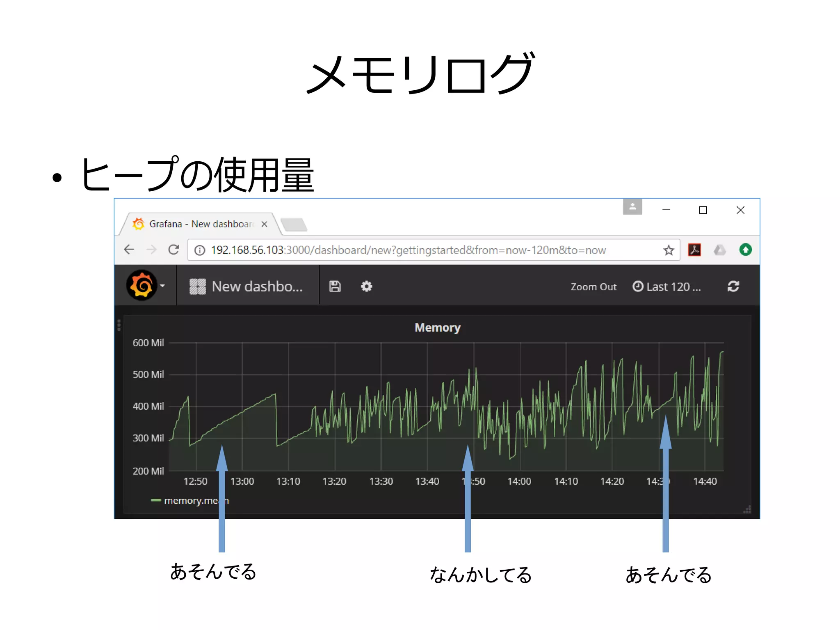Click the browser reload button
Viewport: 840px width, 630px height.
coord(174,250)
